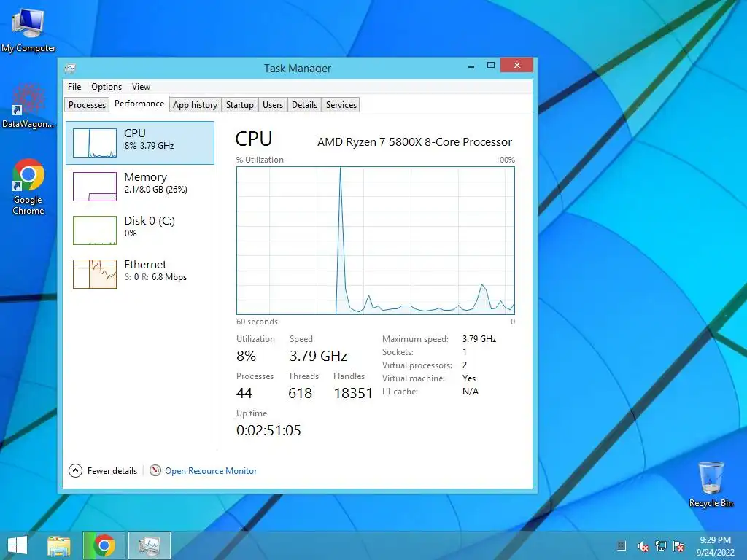The image size is (747, 560).
Task: Click the Threads value 618
Action: click(x=300, y=393)
